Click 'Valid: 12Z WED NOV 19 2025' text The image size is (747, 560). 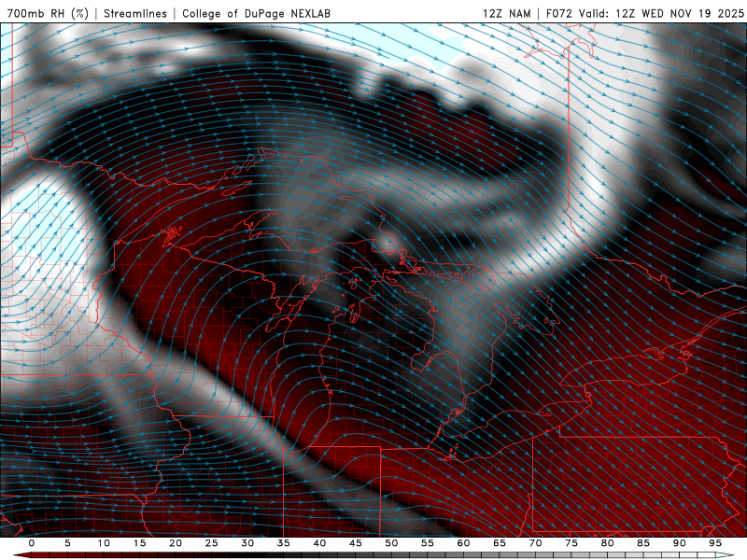click(661, 13)
